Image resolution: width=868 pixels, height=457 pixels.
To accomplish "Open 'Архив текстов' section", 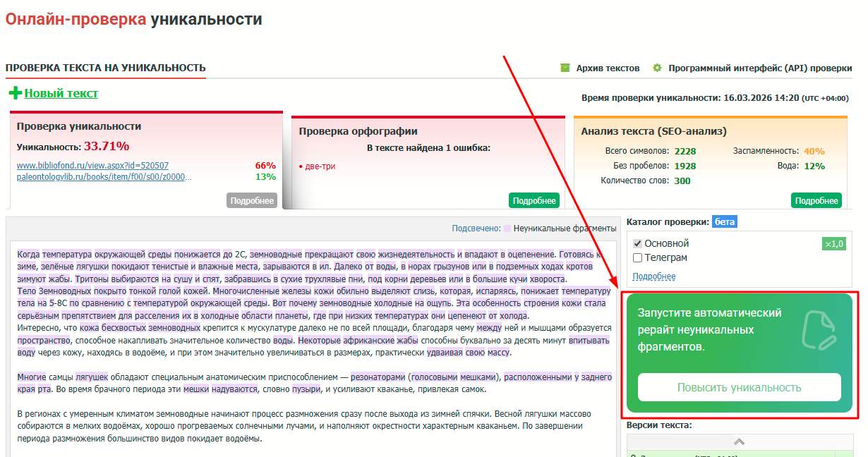I will click(x=608, y=68).
